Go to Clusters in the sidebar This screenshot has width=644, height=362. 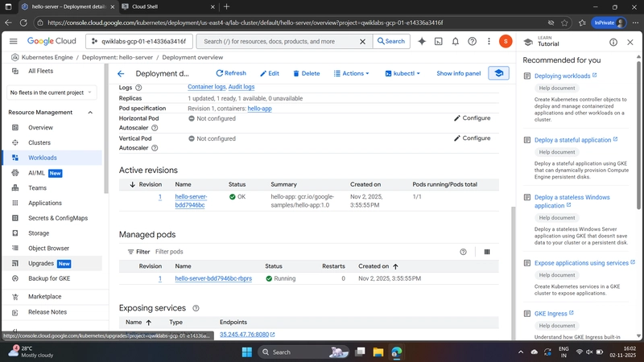pos(39,142)
